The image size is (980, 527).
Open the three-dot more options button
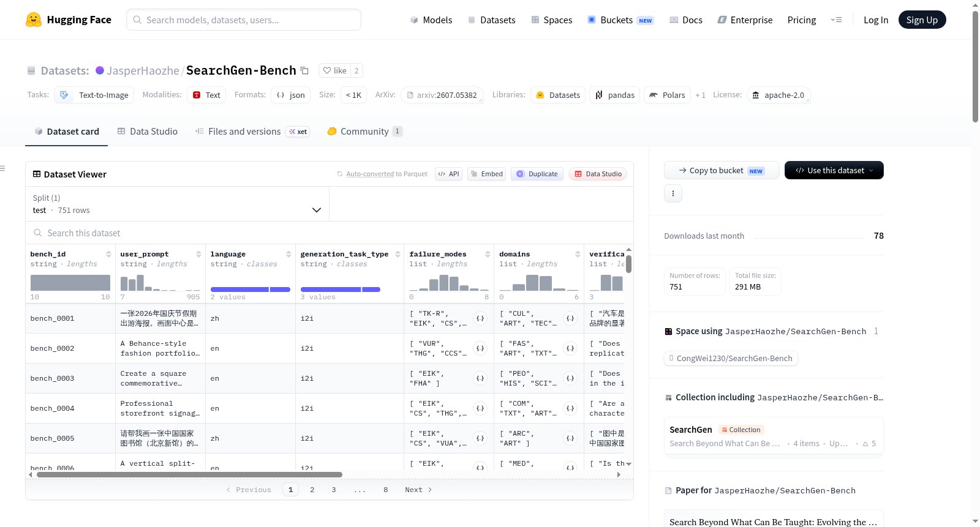tap(673, 193)
